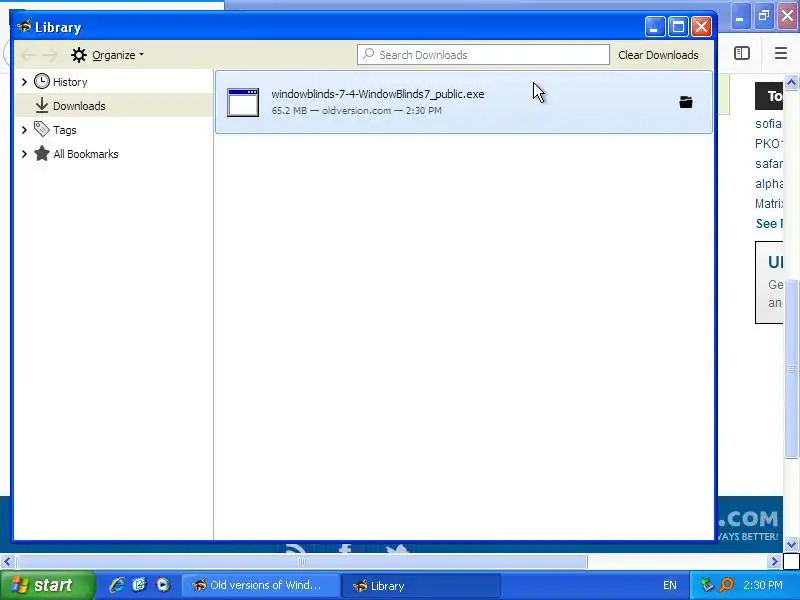Click Library taskbar button

pyautogui.click(x=420, y=585)
